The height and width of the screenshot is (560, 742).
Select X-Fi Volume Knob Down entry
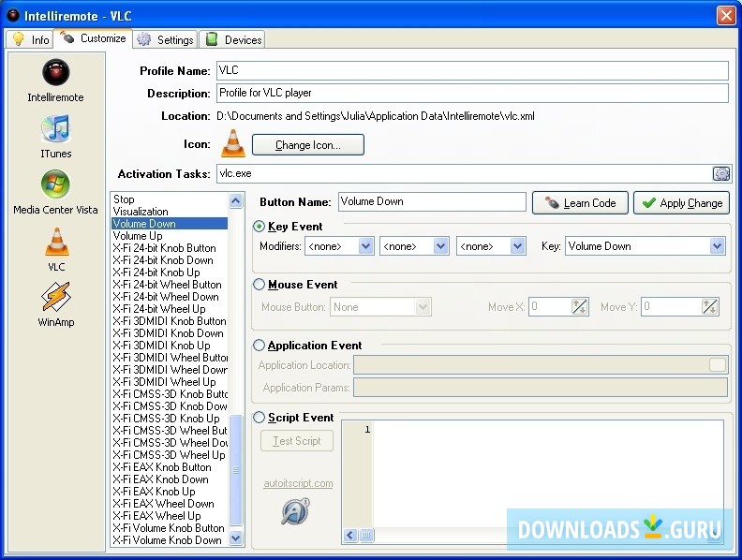pos(170,540)
